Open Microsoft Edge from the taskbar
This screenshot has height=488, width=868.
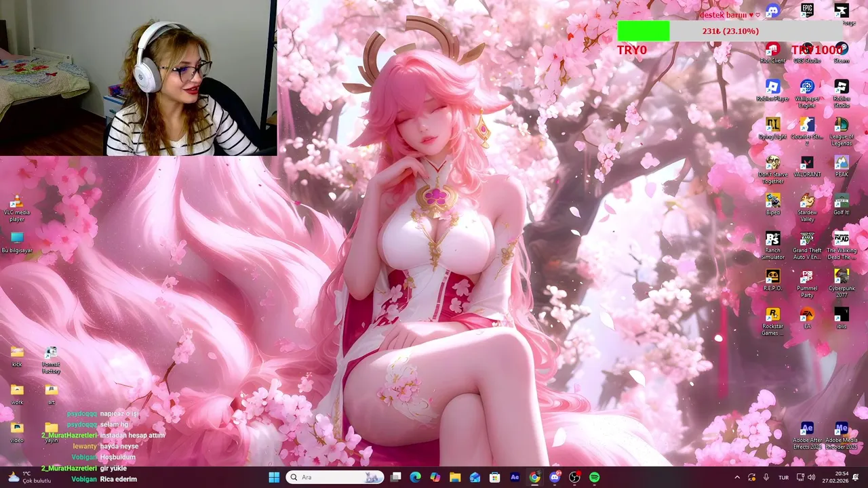[x=416, y=477]
